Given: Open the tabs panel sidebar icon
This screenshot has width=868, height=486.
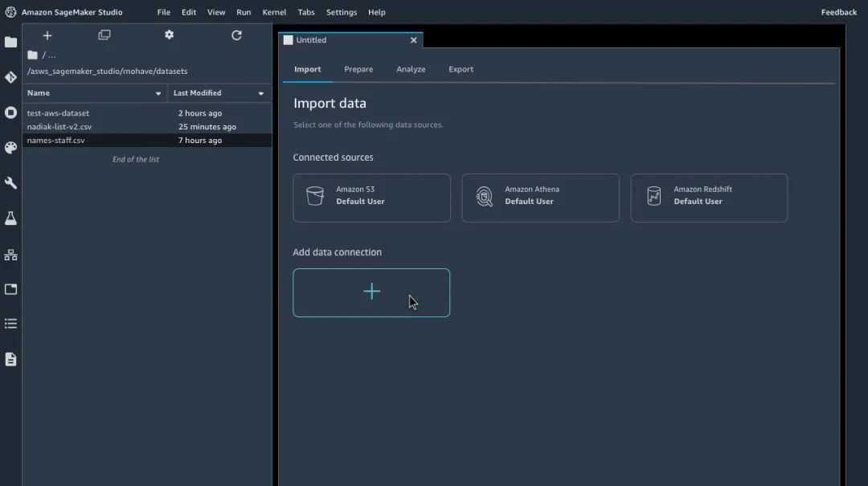Looking at the screenshot, I should 10,289.
